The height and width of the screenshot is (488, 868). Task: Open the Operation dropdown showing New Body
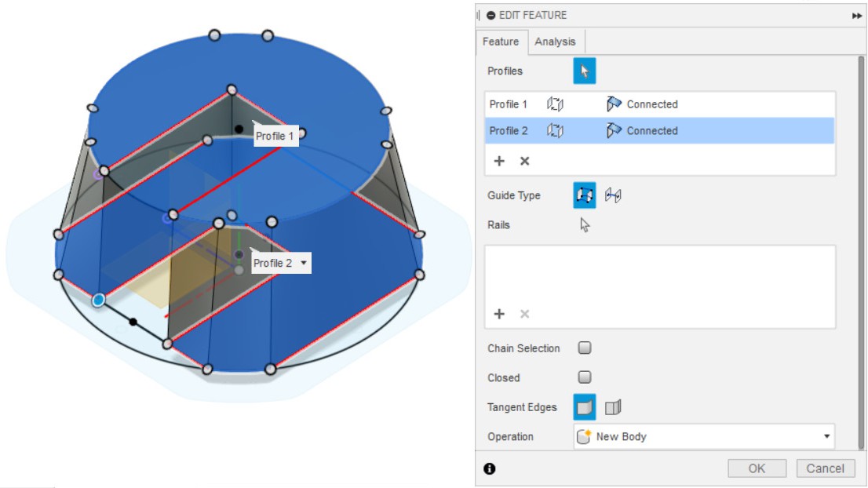coord(704,436)
